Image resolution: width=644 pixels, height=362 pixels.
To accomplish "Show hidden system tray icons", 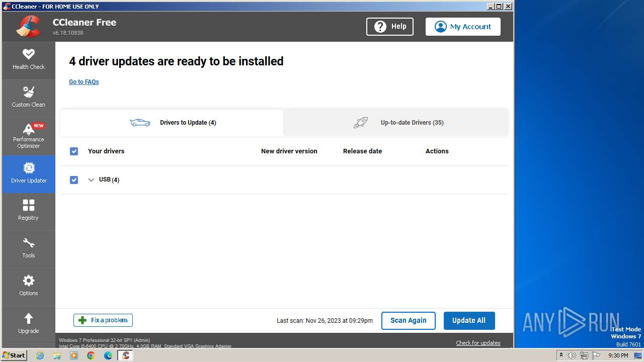I will [561, 355].
